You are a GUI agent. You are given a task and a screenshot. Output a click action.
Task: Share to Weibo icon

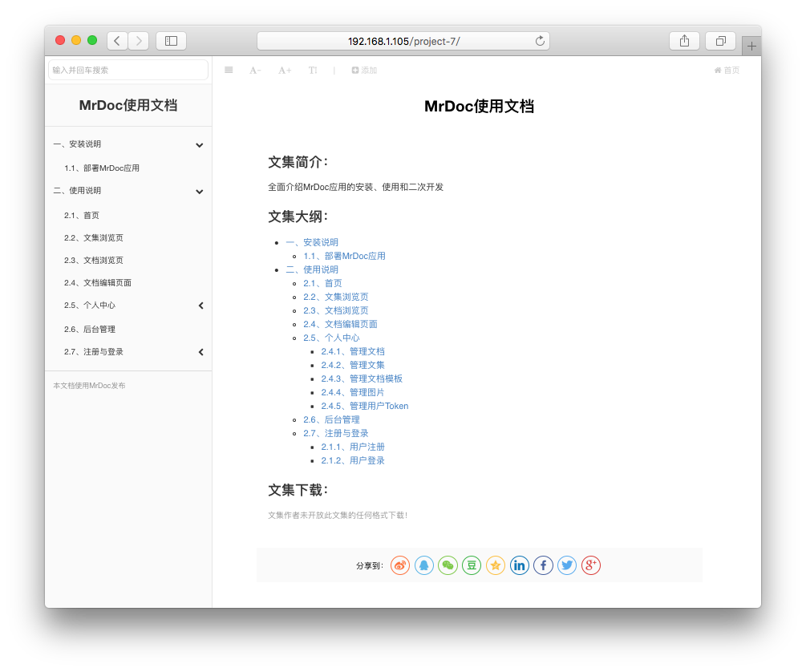pos(400,565)
